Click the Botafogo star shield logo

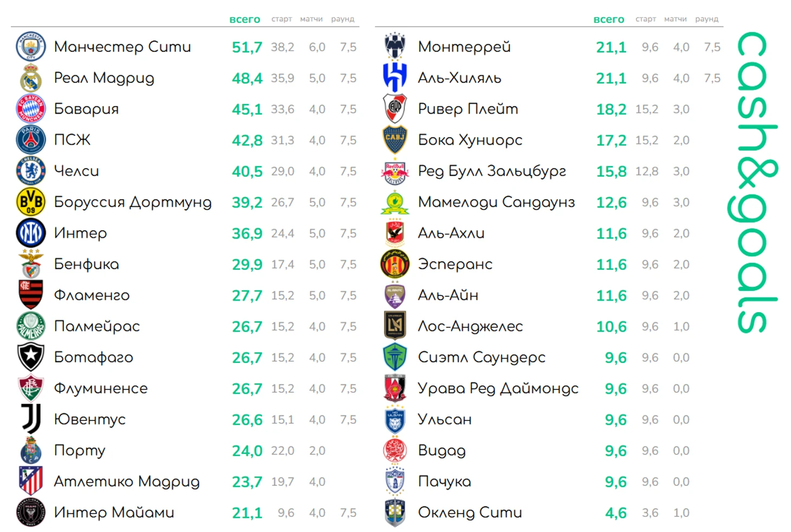click(x=31, y=358)
